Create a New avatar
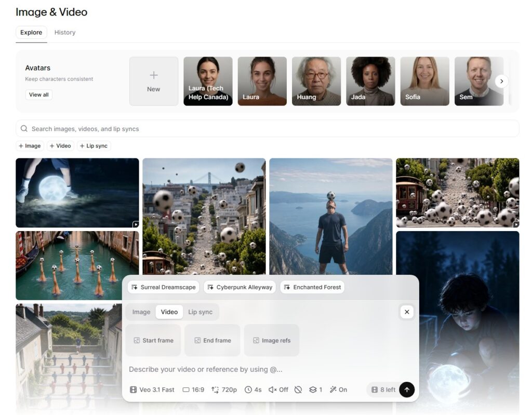Viewport: 532px width, 415px height. pos(154,81)
